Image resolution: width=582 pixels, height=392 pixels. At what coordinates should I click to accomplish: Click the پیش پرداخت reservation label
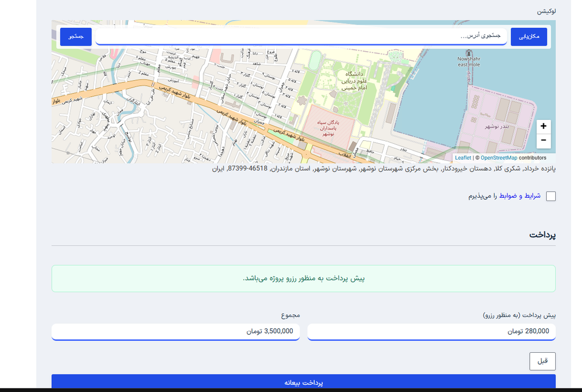pos(519,315)
